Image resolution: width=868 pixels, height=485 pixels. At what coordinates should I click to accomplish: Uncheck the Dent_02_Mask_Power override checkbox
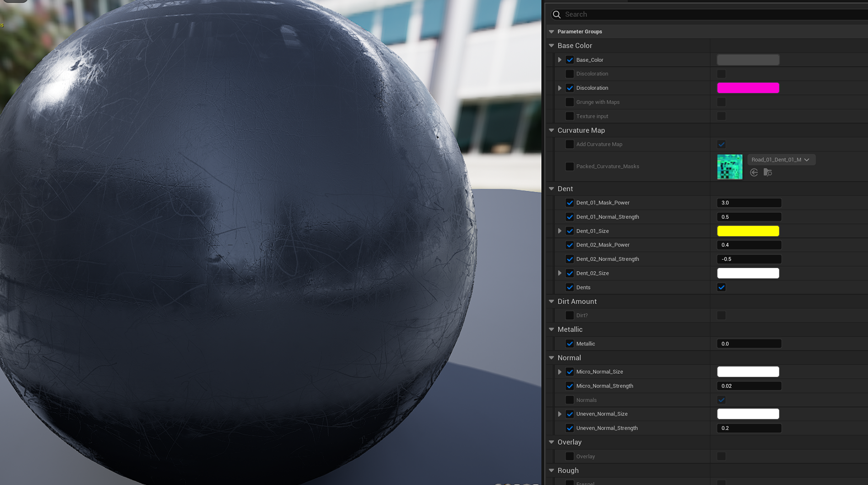[570, 245]
